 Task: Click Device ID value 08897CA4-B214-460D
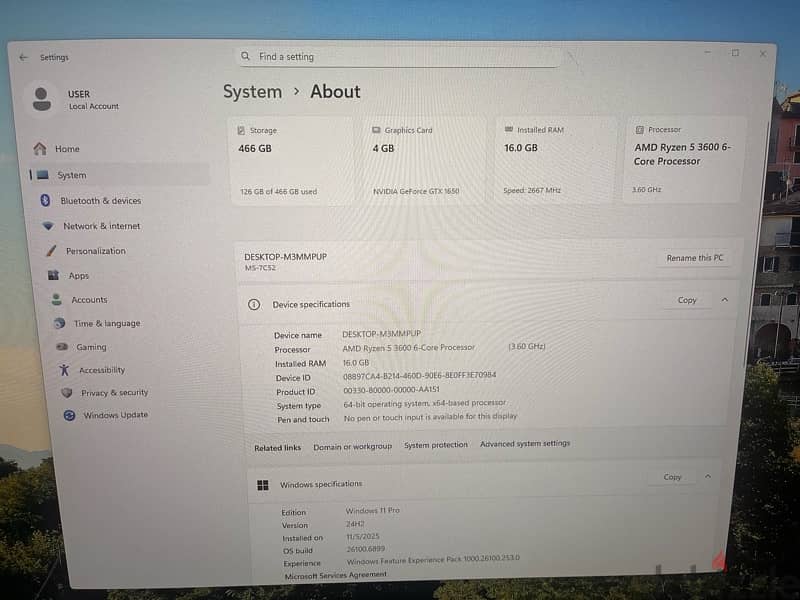click(x=419, y=376)
